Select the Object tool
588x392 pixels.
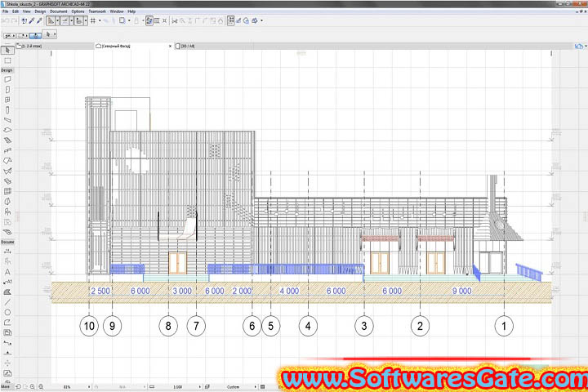tap(7, 212)
